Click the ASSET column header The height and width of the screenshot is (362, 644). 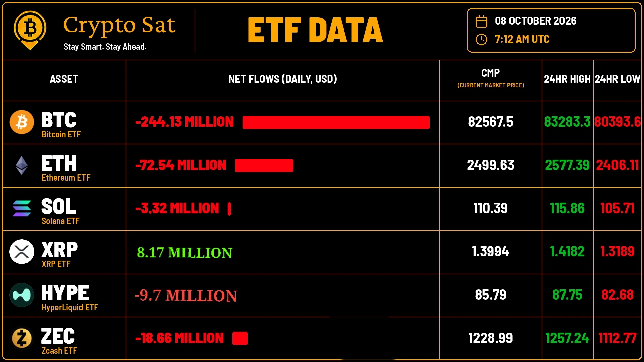64,79
